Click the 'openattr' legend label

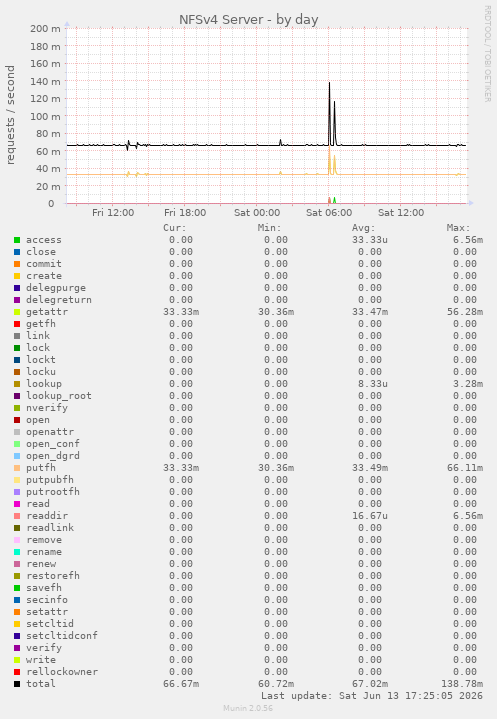(x=50, y=432)
